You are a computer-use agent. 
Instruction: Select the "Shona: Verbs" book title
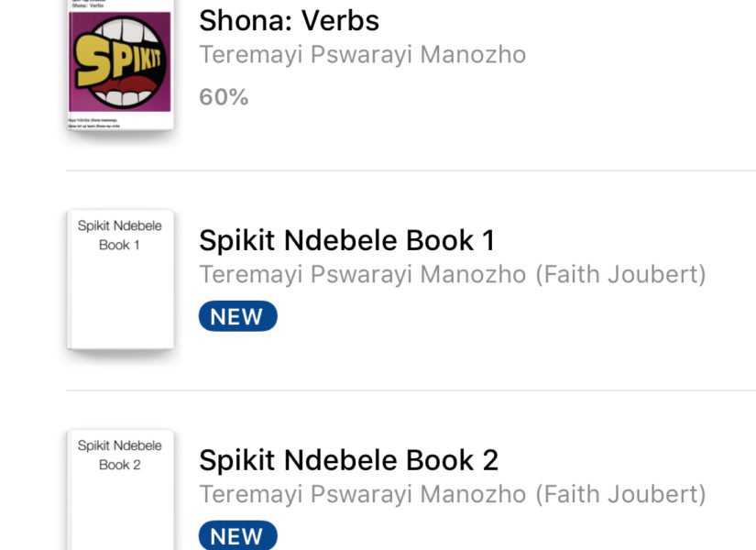[x=289, y=20]
